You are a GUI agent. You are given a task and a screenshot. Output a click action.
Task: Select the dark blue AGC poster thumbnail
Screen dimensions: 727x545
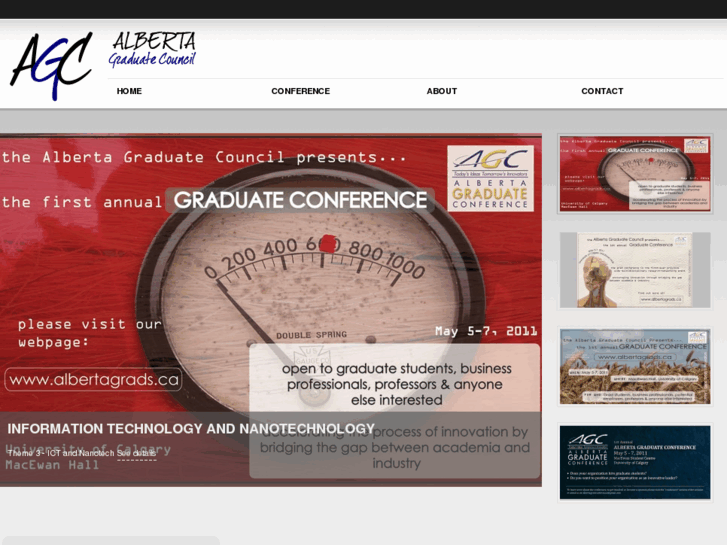(635, 462)
